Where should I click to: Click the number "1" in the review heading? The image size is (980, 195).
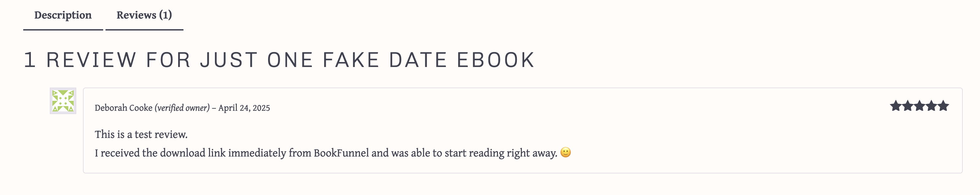coord(30,60)
